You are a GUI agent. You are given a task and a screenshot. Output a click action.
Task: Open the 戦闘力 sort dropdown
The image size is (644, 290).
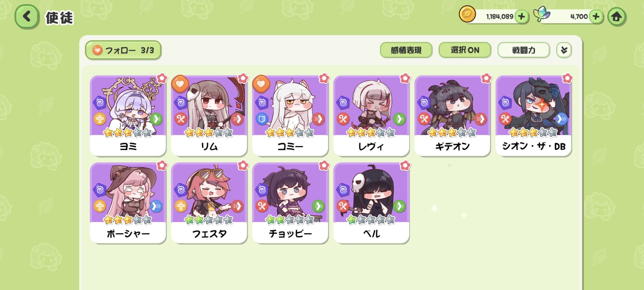[x=524, y=50]
